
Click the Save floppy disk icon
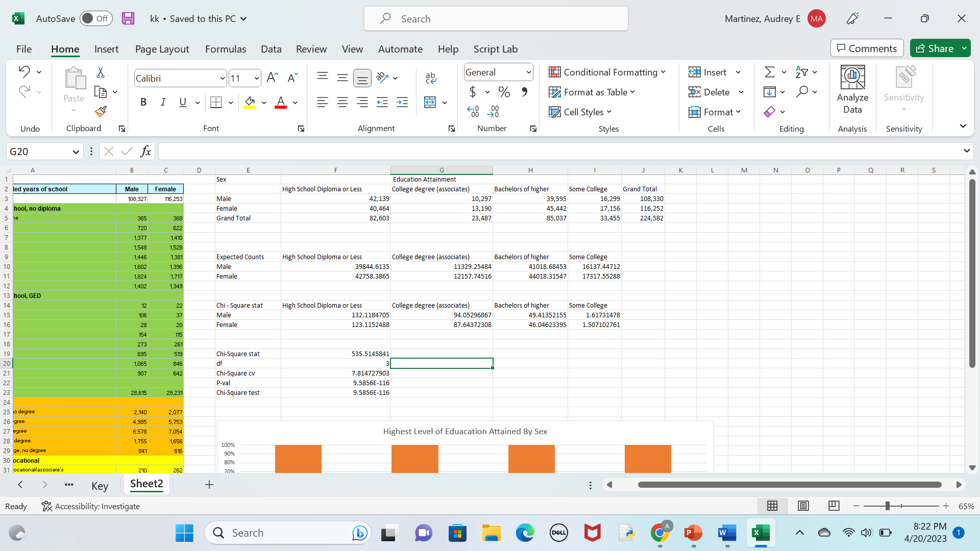[128, 19]
